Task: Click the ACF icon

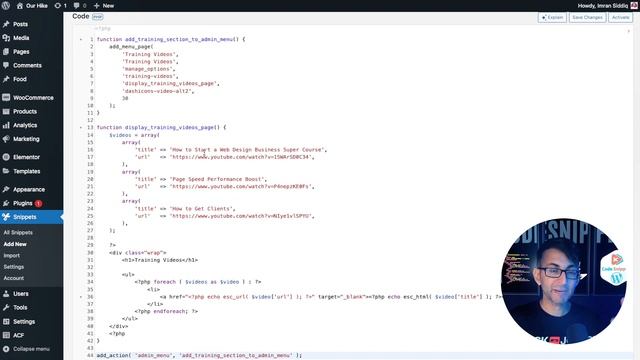Action: tap(6, 335)
